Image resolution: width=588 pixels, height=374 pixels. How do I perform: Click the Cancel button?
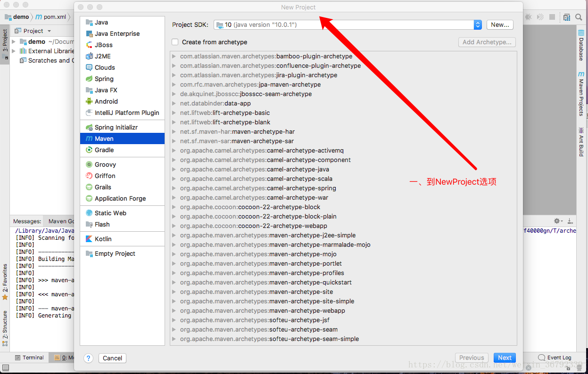(x=112, y=358)
